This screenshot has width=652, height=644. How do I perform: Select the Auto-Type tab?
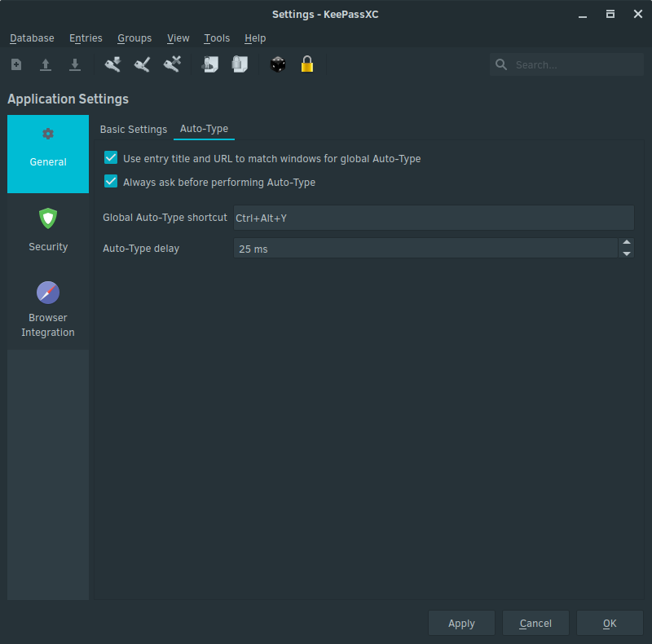204,129
